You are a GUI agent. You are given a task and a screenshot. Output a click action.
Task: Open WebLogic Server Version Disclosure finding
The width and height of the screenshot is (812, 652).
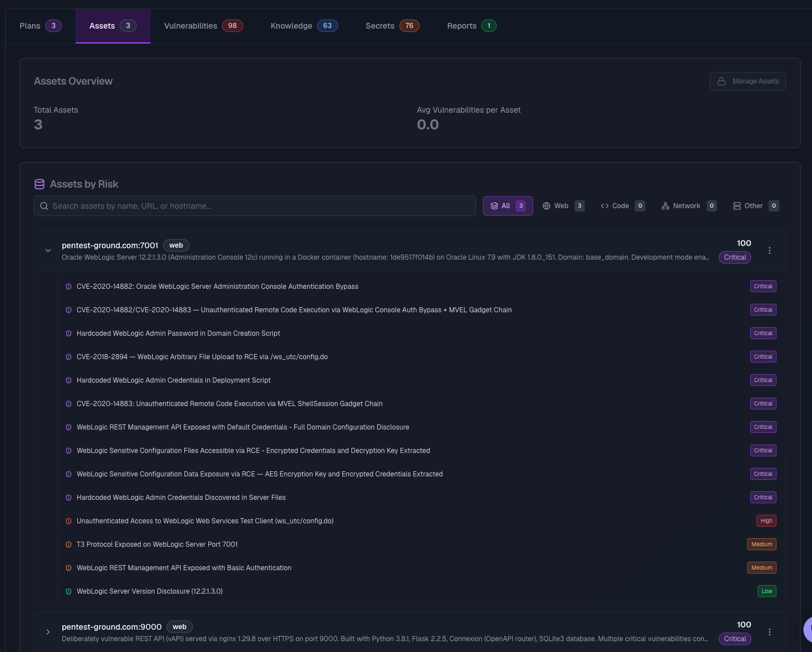point(149,591)
